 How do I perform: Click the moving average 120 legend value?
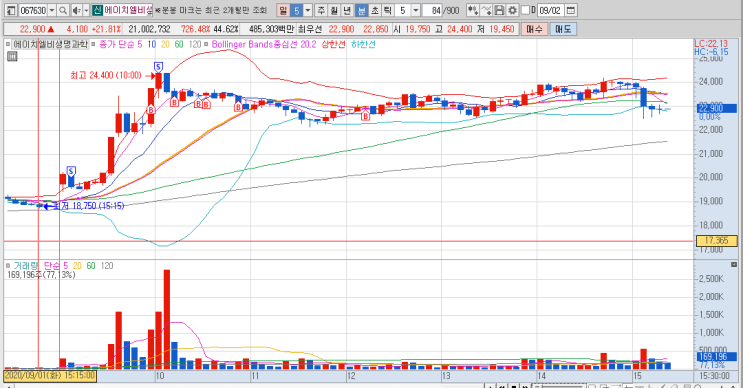[195, 44]
